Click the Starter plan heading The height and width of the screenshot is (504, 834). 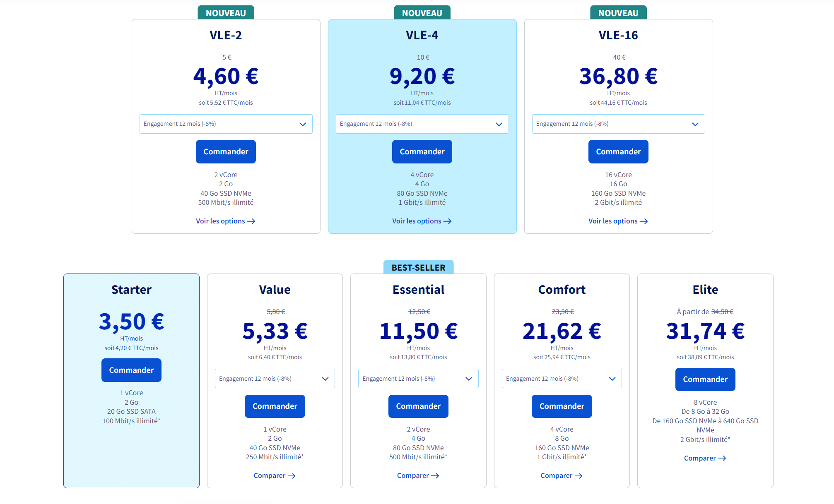[131, 289]
